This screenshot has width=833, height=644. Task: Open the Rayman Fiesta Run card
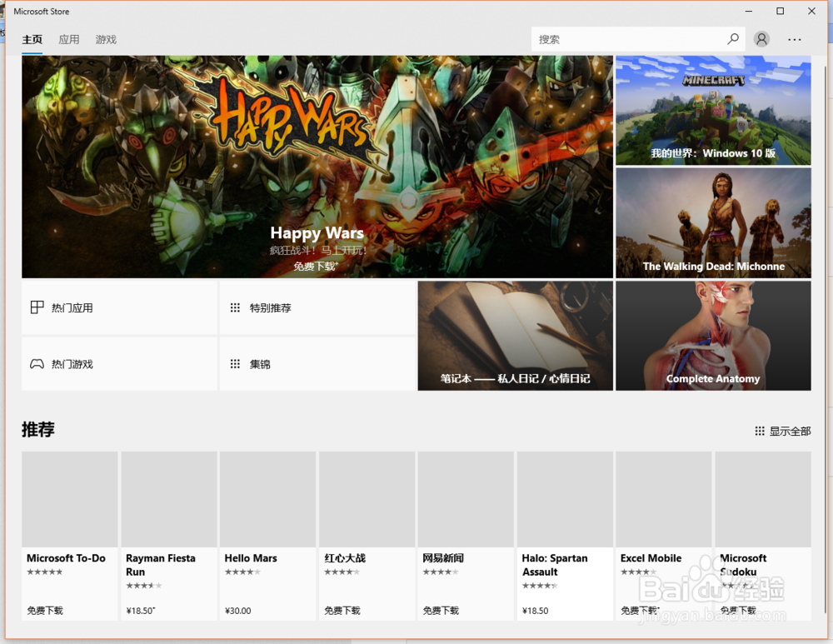pyautogui.click(x=169, y=537)
